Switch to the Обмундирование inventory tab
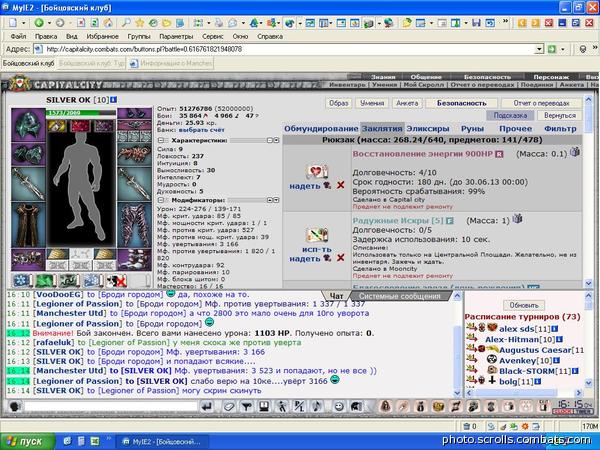This screenshot has width=600, height=450. point(321,129)
